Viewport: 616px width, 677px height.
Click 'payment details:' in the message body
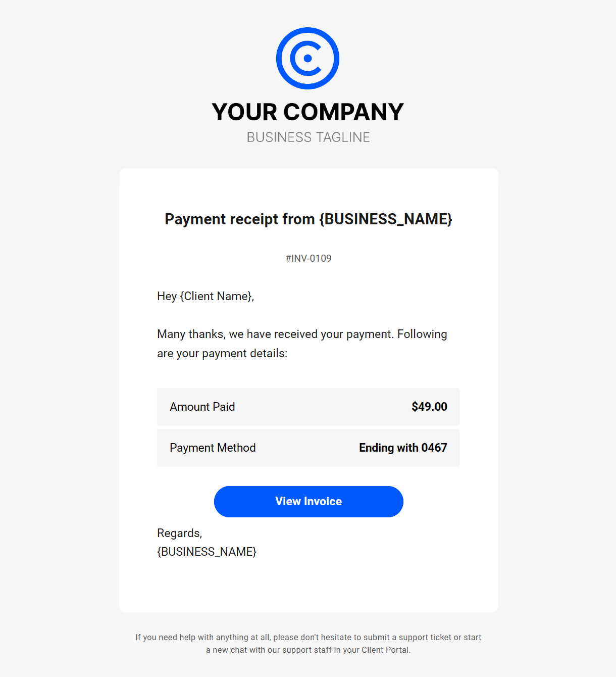pyautogui.click(x=244, y=354)
